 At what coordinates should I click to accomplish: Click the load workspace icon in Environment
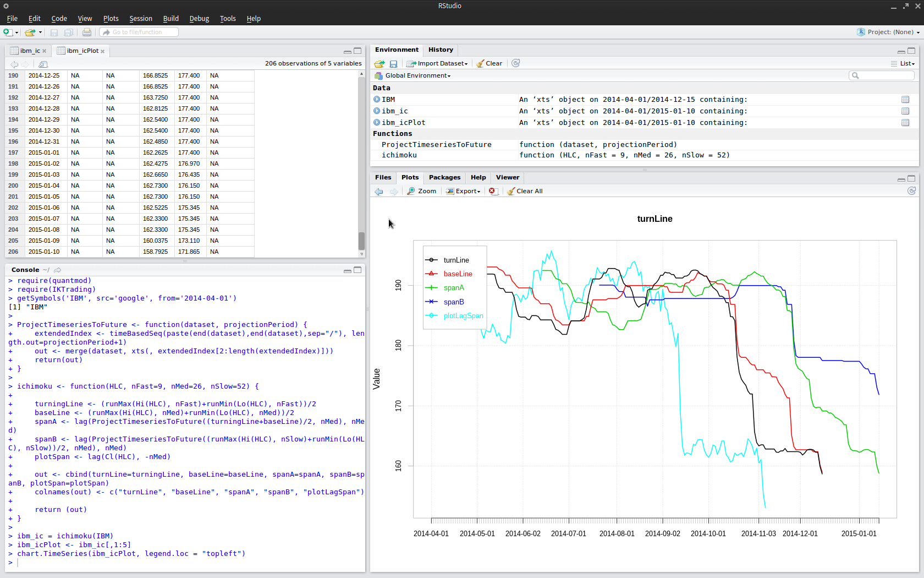[x=380, y=64]
